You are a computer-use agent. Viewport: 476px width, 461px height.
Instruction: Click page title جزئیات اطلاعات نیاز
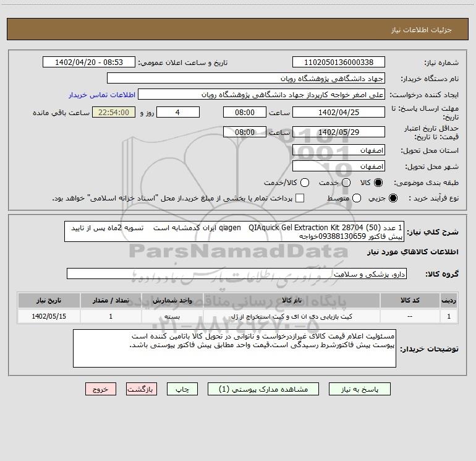coord(422,30)
